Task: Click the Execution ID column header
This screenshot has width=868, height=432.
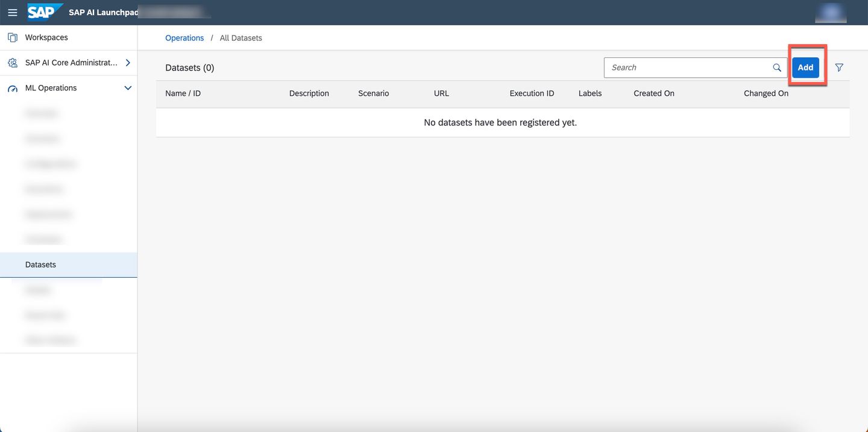Action: click(x=532, y=93)
